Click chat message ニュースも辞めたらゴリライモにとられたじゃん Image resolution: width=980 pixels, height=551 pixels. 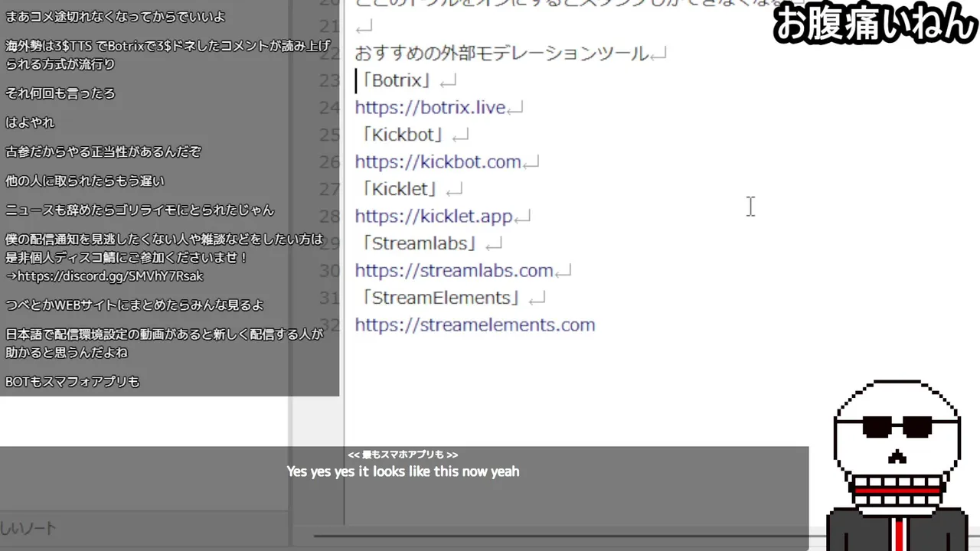click(139, 210)
